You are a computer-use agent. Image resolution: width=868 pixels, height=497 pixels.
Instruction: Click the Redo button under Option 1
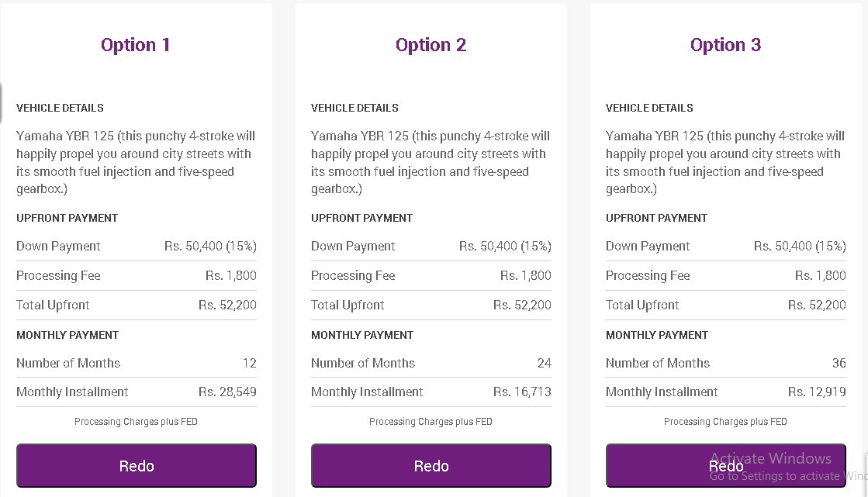pos(137,465)
